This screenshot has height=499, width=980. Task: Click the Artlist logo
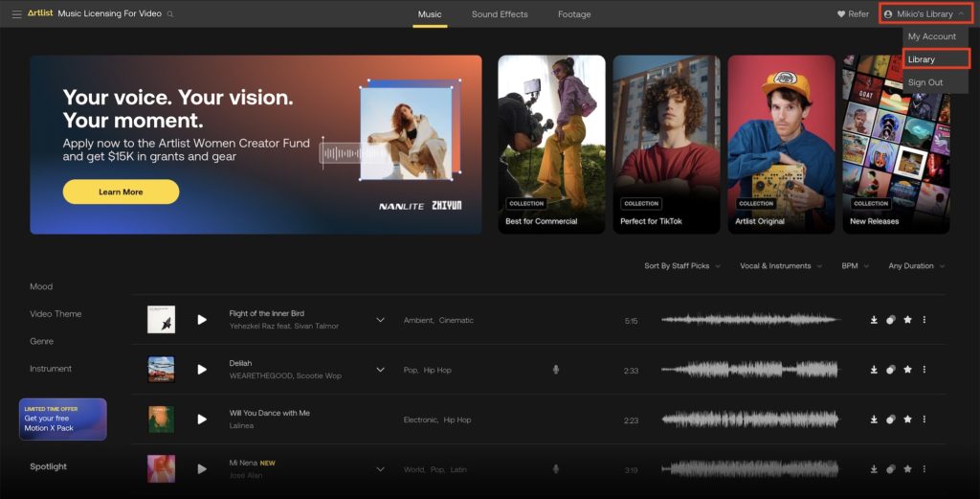point(40,13)
